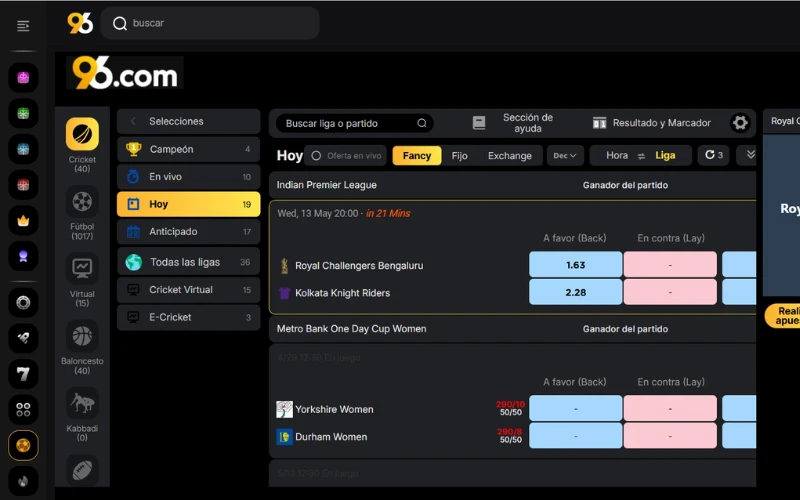Switch to Fijo tab
The width and height of the screenshot is (800, 500).
coord(459,156)
